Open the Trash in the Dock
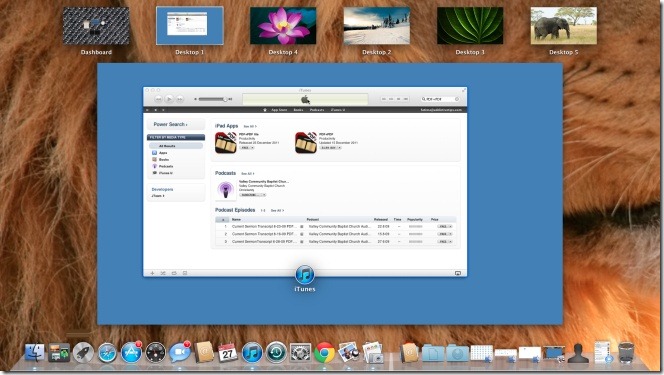 point(626,353)
